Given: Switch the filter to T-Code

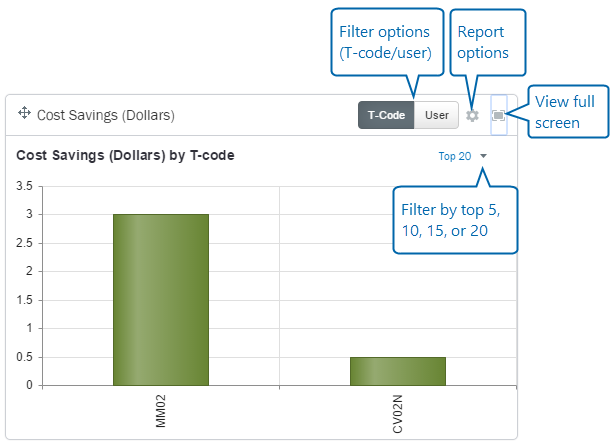Looking at the screenshot, I should tap(386, 115).
